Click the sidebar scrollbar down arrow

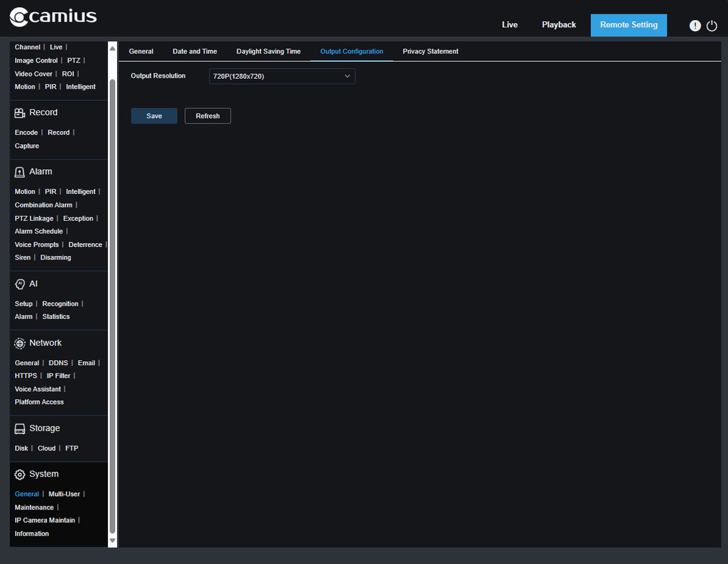coord(113,540)
